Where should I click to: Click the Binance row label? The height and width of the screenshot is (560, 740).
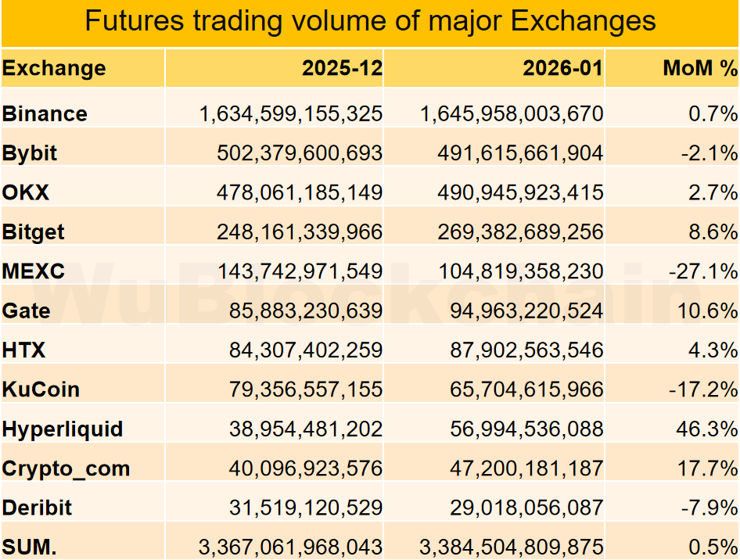click(45, 114)
